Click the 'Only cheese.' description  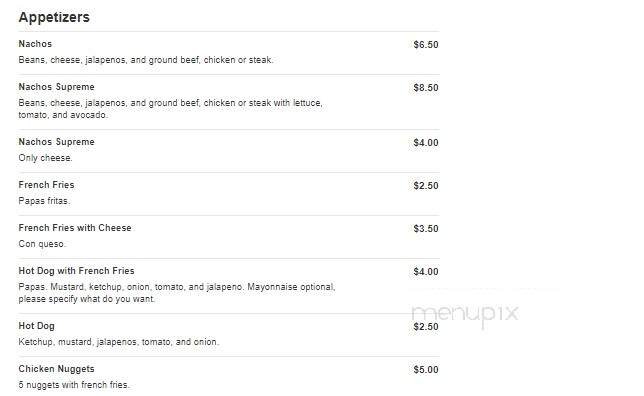click(45, 158)
